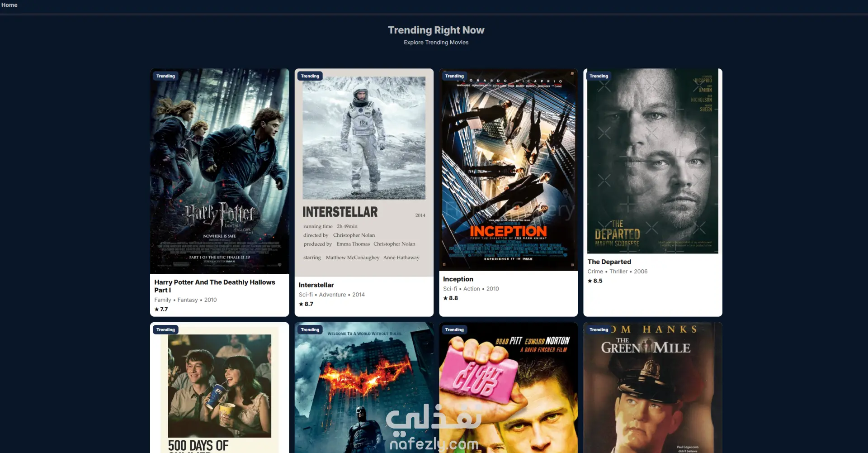Click the Inception title below the poster

coord(458,279)
